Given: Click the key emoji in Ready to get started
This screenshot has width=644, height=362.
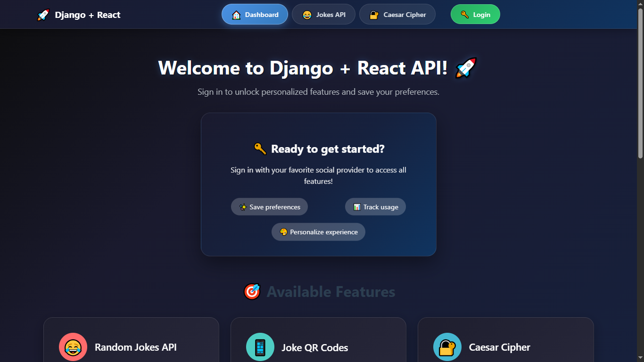Looking at the screenshot, I should coord(260,148).
